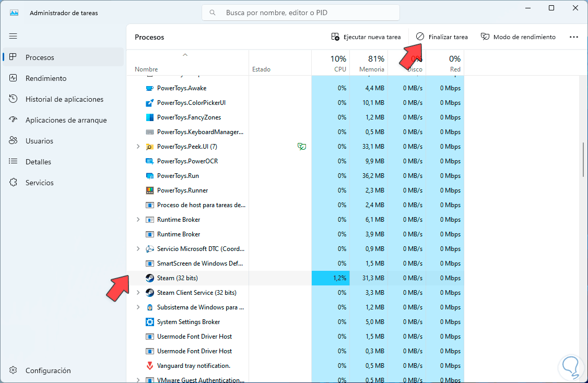Click the Servicio Microsoft DTC icon
Viewport: 588px width, 383px height.
pyautogui.click(x=150, y=249)
